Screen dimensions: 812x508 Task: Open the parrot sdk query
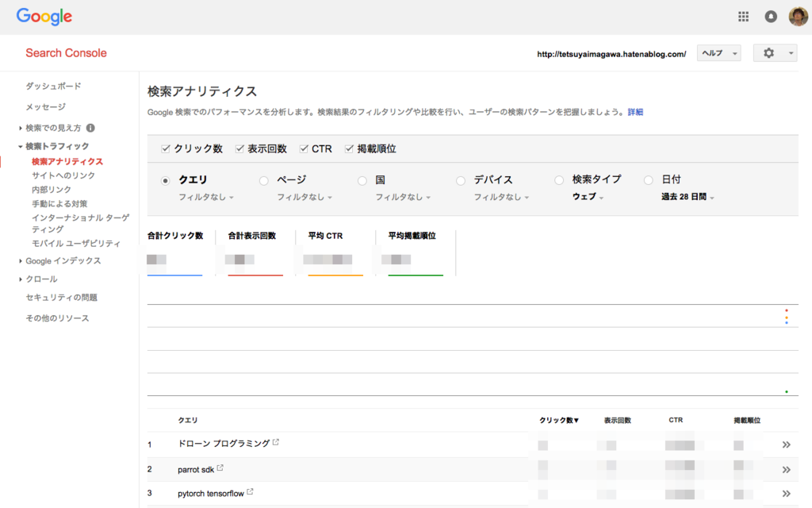pos(196,470)
